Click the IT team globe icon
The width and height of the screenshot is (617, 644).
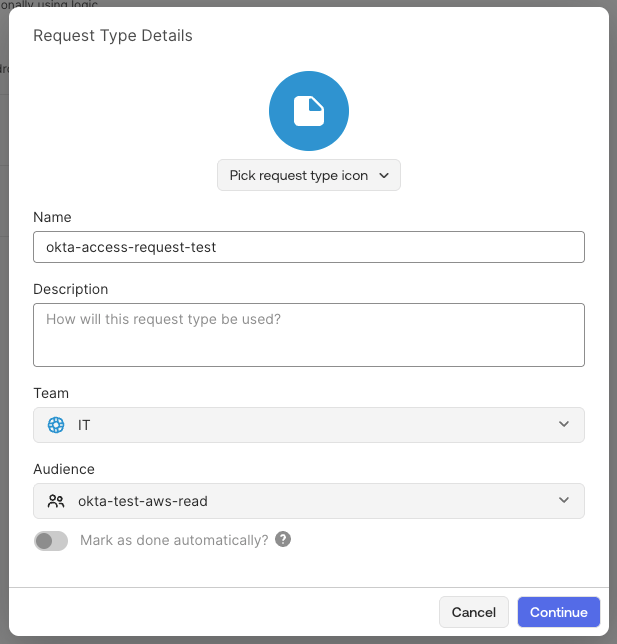tap(56, 425)
